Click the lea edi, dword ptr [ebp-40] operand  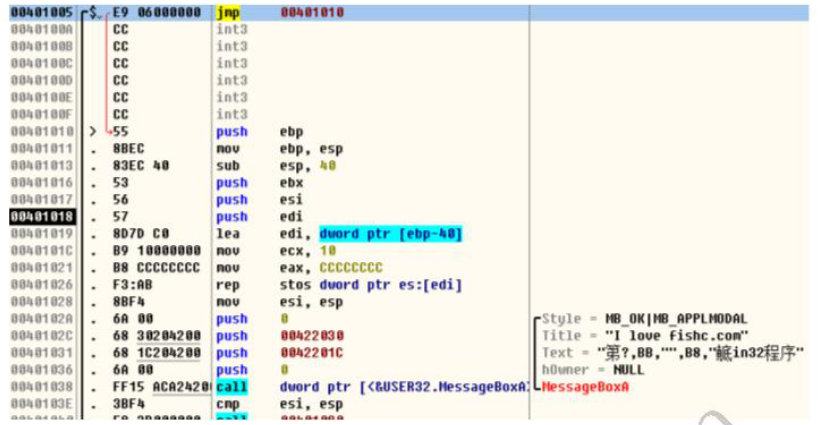(x=388, y=233)
